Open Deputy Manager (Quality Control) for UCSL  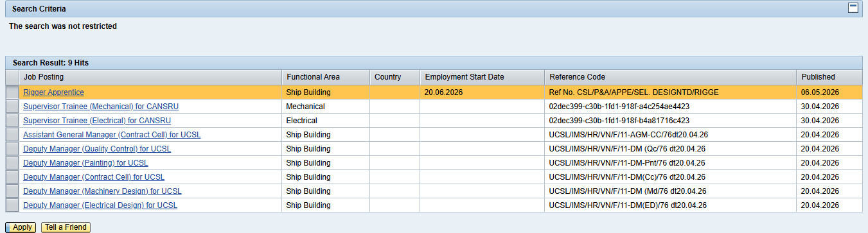[x=97, y=149]
